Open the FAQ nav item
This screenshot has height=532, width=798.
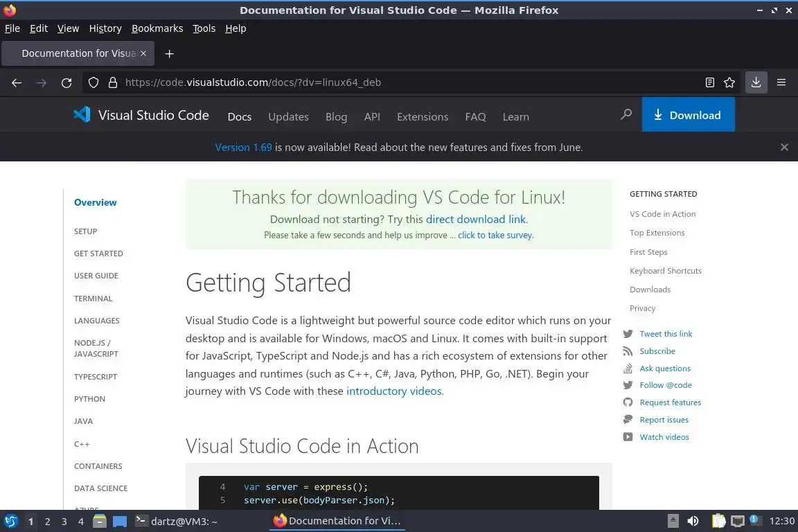coord(475,116)
